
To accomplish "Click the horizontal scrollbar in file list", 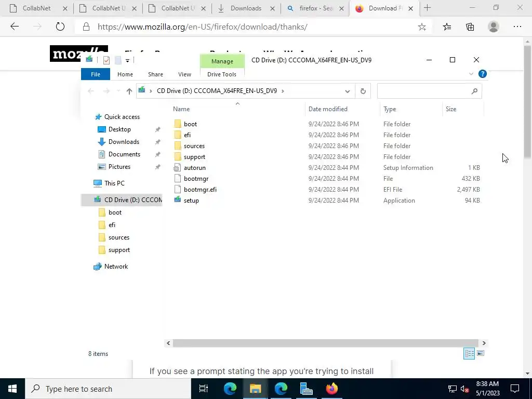I will 325,343.
